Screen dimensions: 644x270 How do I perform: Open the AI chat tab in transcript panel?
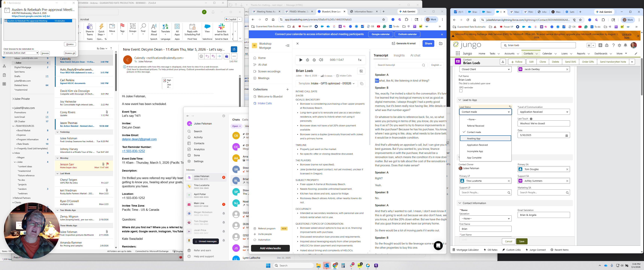[x=415, y=55]
